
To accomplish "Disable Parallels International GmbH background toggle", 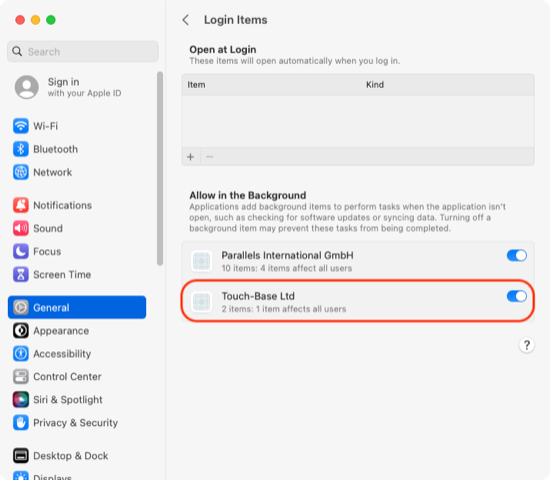I will 517,255.
